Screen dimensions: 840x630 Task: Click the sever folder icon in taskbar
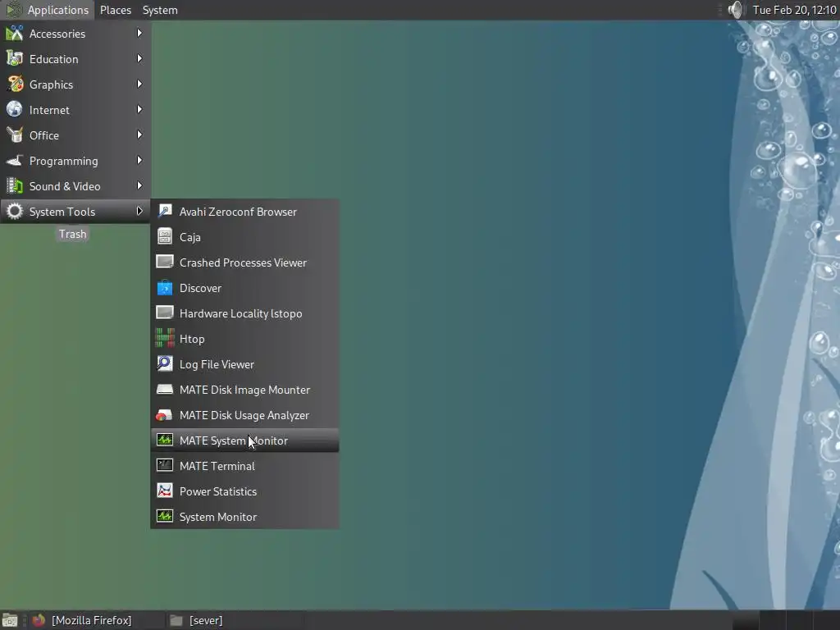(x=176, y=620)
